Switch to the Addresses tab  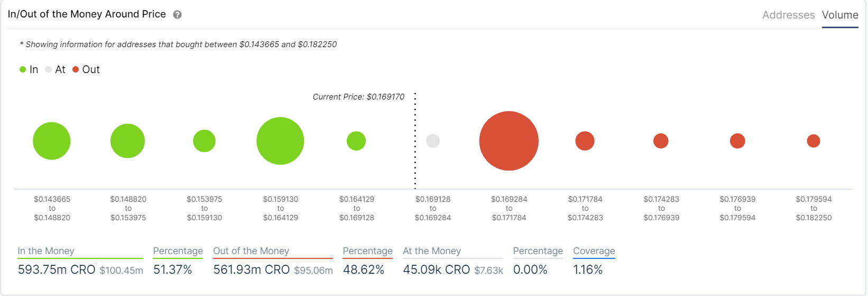coord(788,15)
